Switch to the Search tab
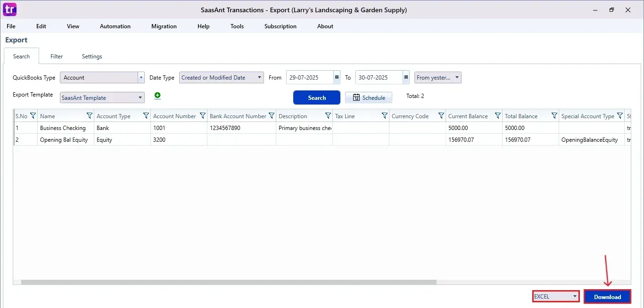Screen dimensions: 644x308 pyautogui.click(x=22, y=56)
